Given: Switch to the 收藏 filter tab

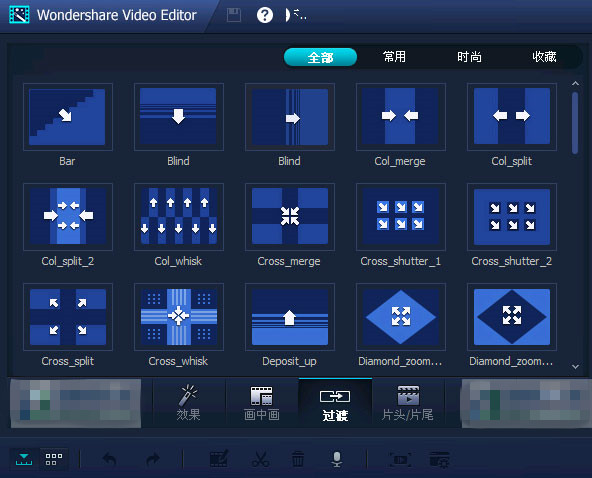Looking at the screenshot, I should point(544,57).
